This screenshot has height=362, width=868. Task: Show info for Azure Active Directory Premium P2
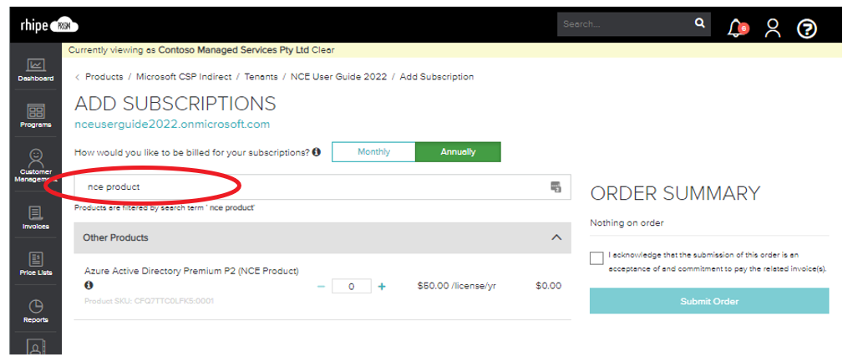pyautogui.click(x=89, y=285)
